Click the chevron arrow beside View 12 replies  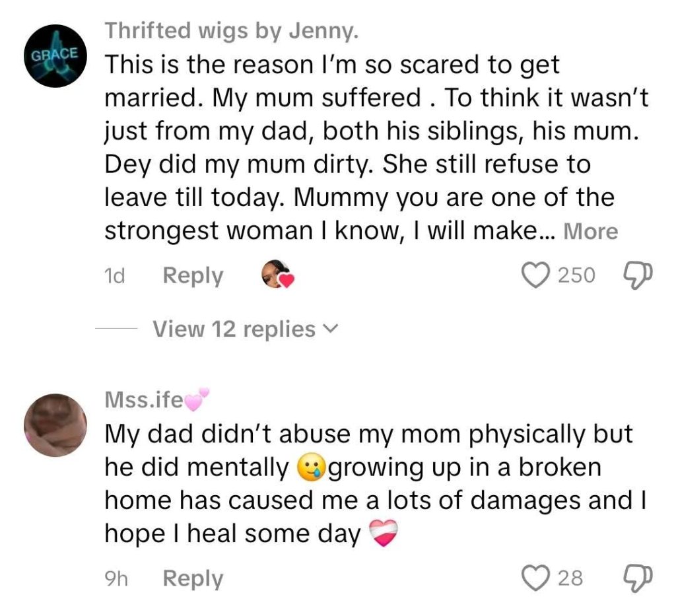click(331, 329)
